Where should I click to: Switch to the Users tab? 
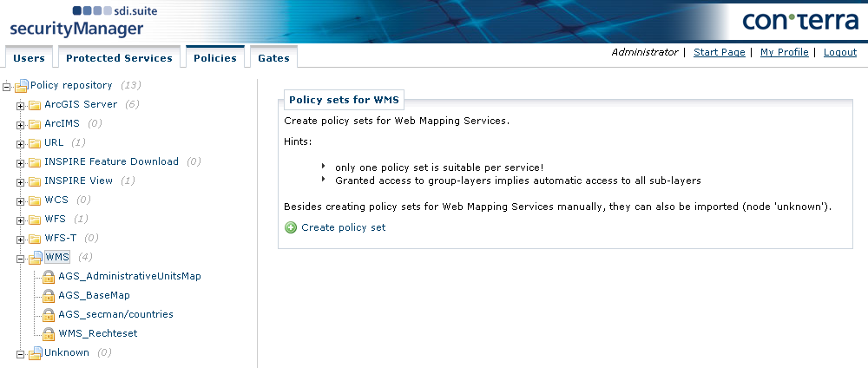click(x=29, y=57)
